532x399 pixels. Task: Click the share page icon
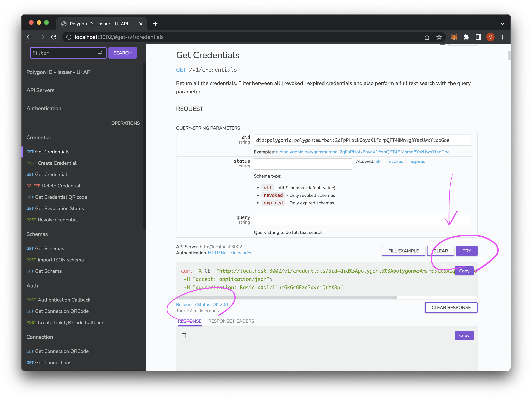427,37
